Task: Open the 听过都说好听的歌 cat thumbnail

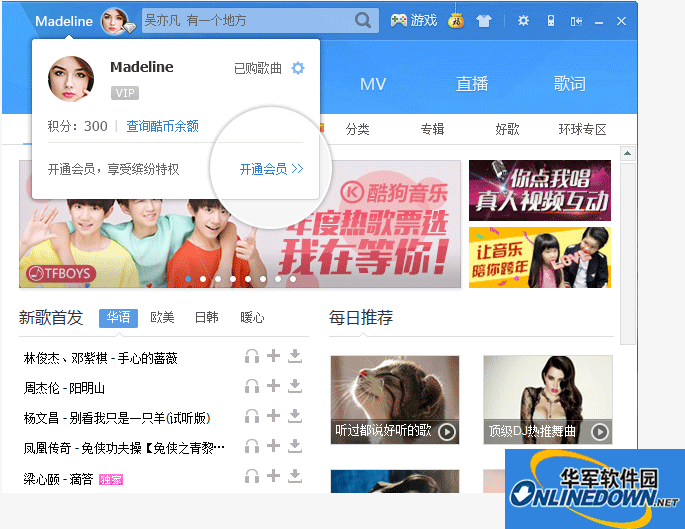Action: [x=395, y=400]
